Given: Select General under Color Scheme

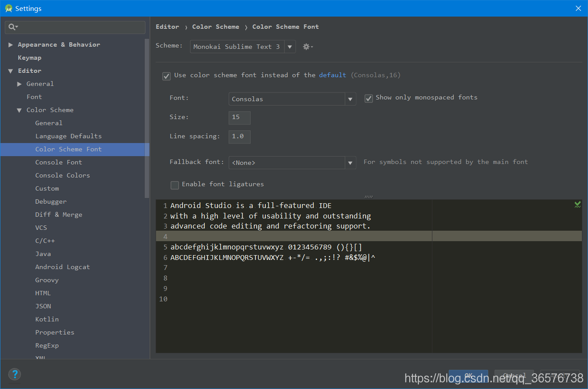Looking at the screenshot, I should pyautogui.click(x=49, y=123).
